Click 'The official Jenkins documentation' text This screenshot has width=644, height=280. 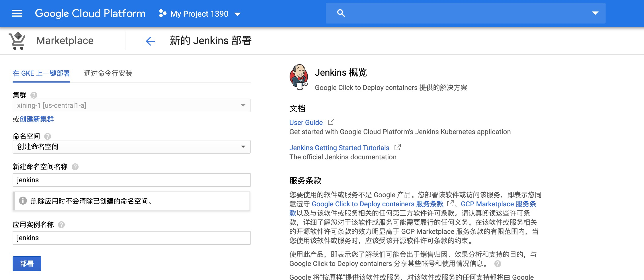click(343, 157)
